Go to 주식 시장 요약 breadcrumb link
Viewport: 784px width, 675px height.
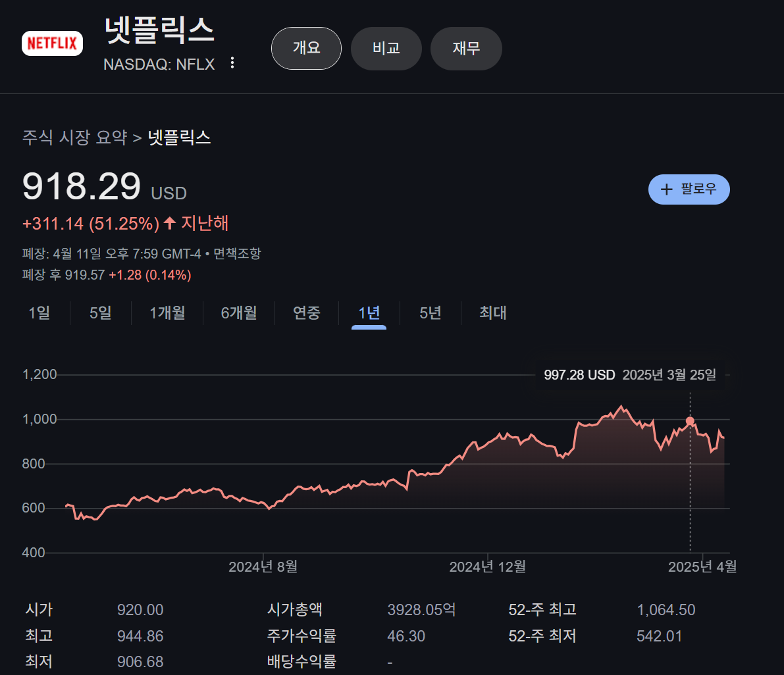pos(75,137)
